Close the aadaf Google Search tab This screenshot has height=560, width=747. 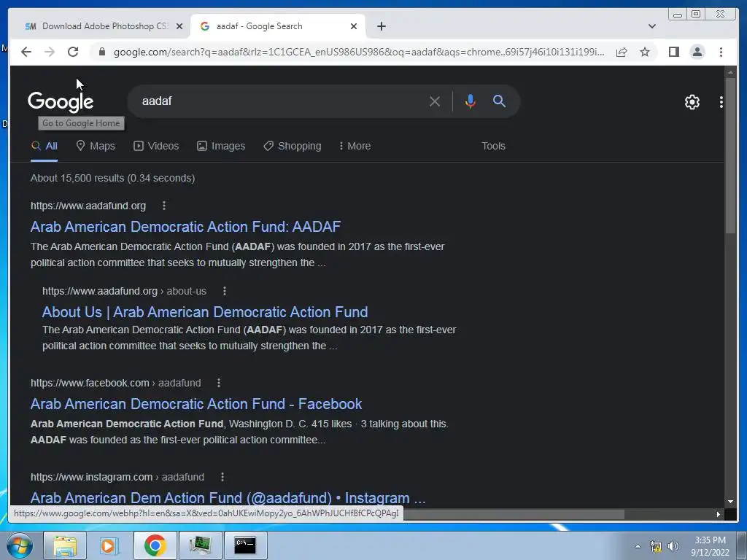tap(354, 26)
